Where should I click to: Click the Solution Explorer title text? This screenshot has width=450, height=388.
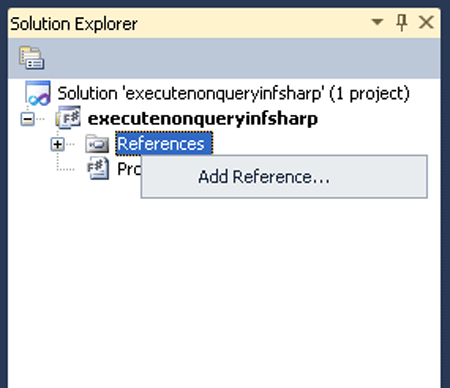(74, 24)
